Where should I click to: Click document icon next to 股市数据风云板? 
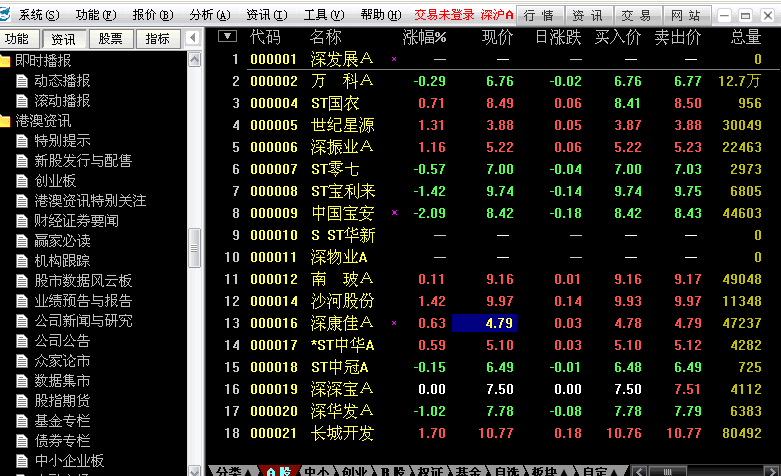[x=22, y=281]
